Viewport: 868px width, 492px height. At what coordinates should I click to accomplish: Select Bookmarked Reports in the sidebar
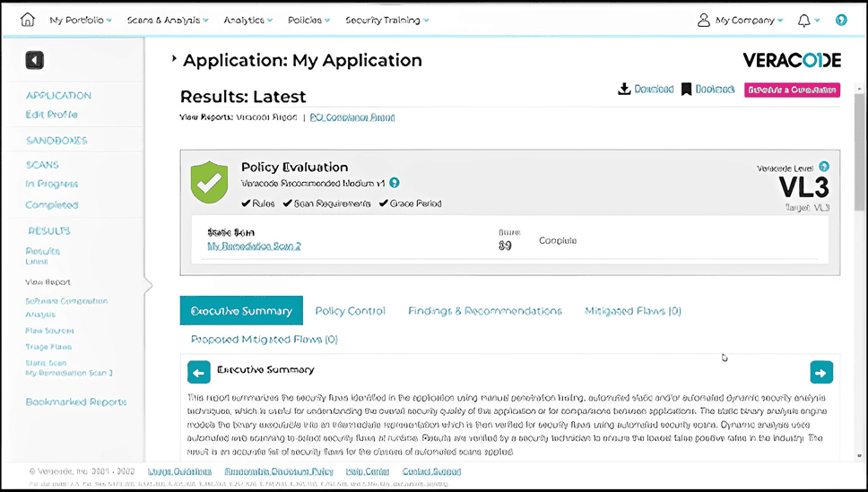pos(76,402)
